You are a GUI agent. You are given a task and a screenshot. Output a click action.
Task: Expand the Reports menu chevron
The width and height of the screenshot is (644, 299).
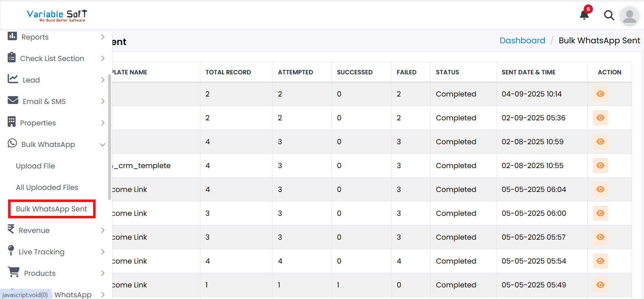[x=103, y=37]
